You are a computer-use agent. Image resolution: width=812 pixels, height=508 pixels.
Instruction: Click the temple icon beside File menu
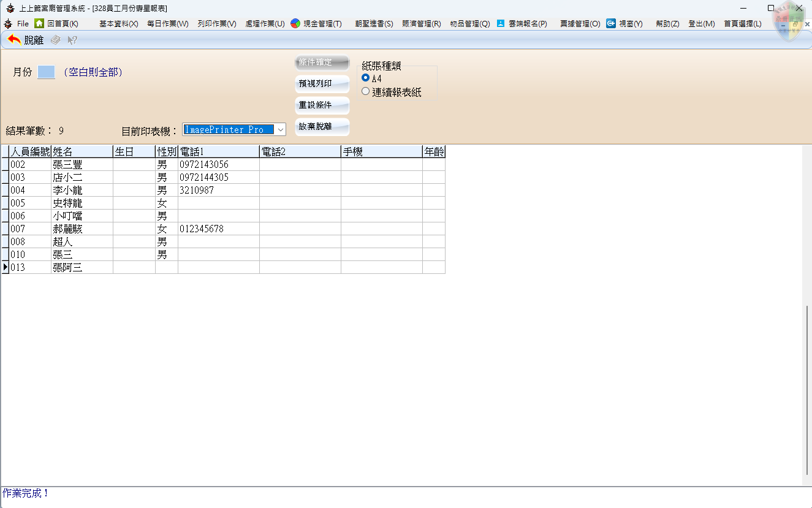click(x=8, y=23)
